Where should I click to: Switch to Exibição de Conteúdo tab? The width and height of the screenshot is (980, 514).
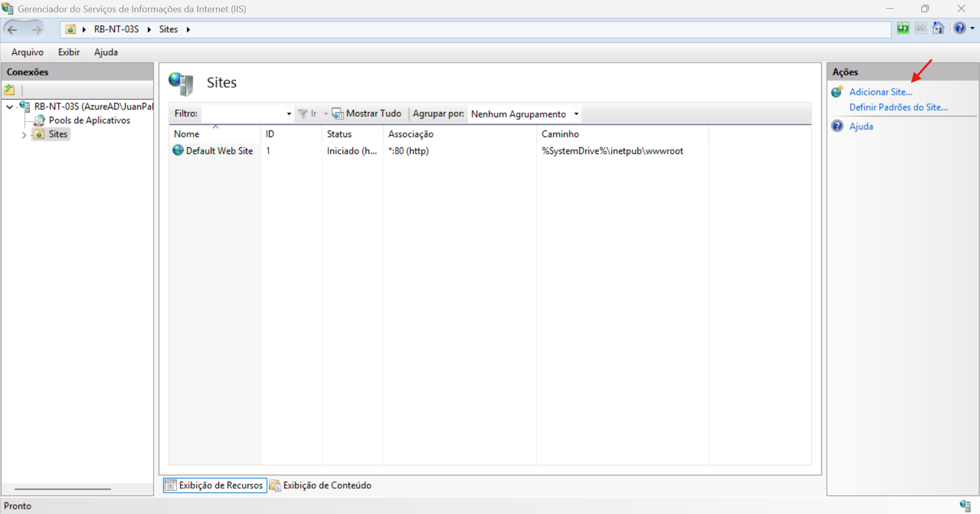[x=321, y=485]
